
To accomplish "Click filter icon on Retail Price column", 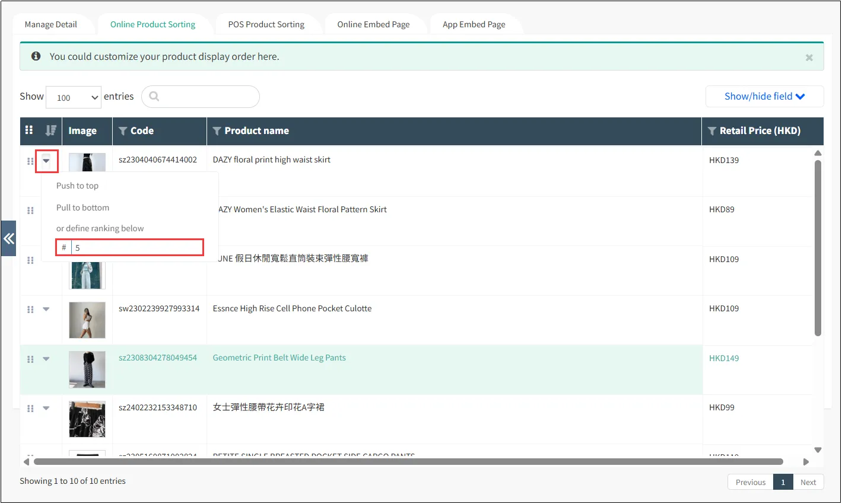I will 712,131.
